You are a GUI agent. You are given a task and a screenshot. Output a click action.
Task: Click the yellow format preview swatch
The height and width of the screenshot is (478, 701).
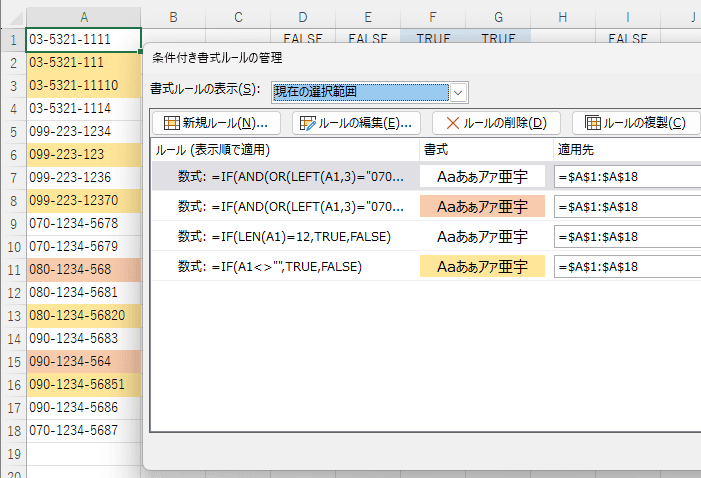[483, 266]
